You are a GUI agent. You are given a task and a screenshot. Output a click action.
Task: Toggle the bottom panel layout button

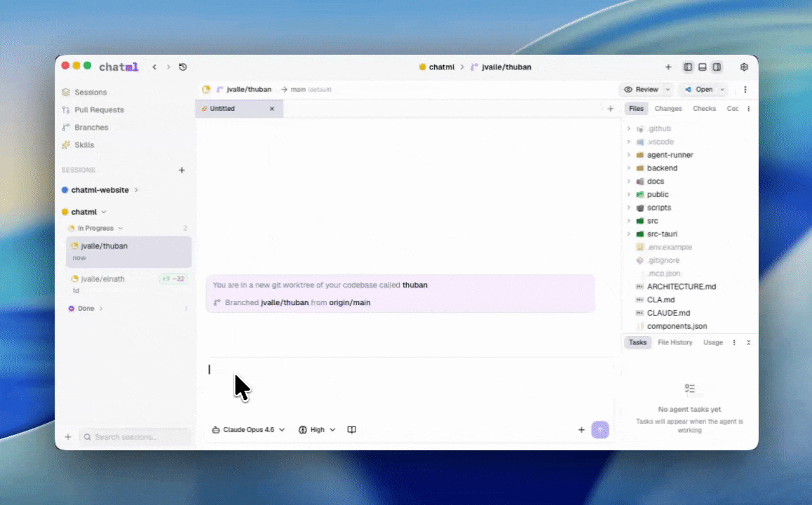[x=702, y=67]
